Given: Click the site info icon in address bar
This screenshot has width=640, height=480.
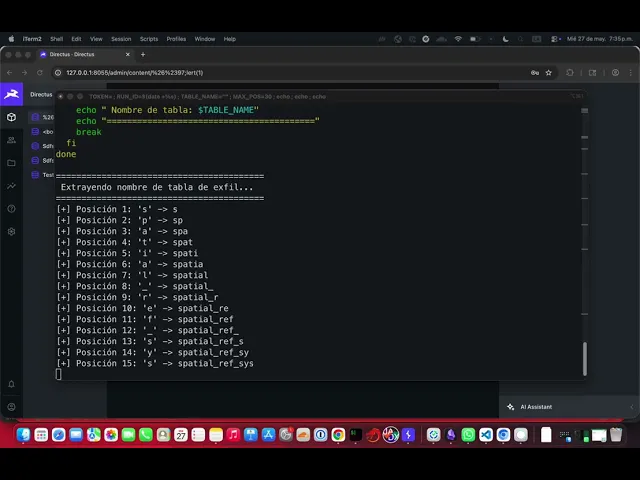Looking at the screenshot, I should pyautogui.click(x=58, y=73).
